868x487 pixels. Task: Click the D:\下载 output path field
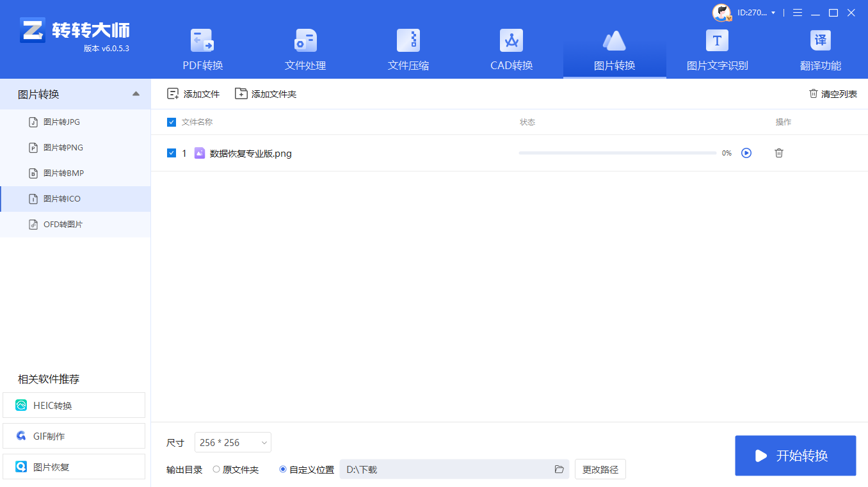coord(454,470)
